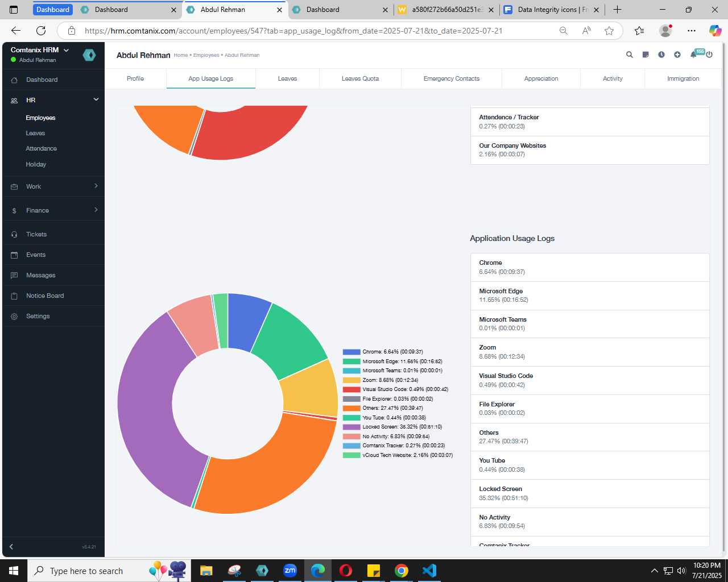This screenshot has width=728, height=582.
Task: Open Leaves in the sidebar submenu
Action: tap(35, 133)
